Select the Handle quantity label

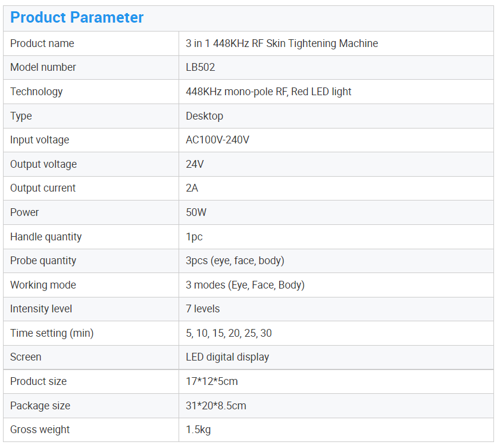[x=46, y=237]
